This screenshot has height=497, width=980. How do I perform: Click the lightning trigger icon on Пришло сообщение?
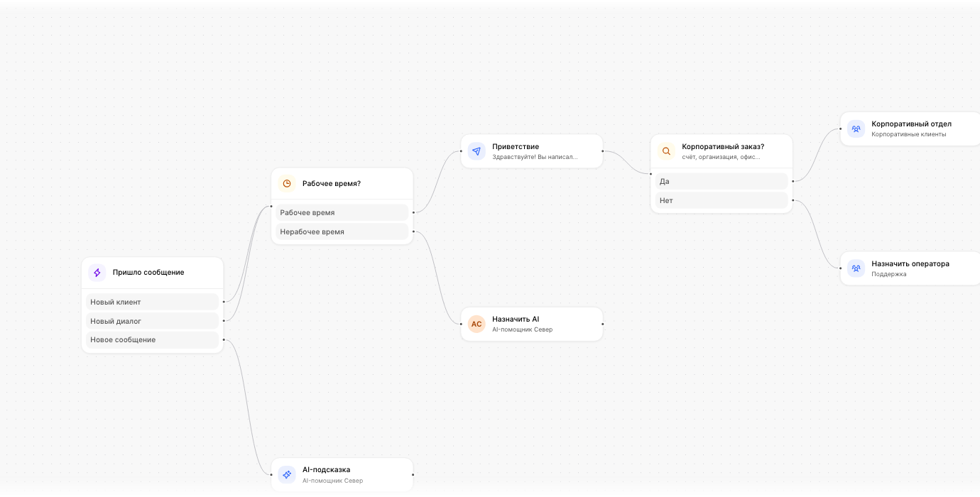coord(97,273)
